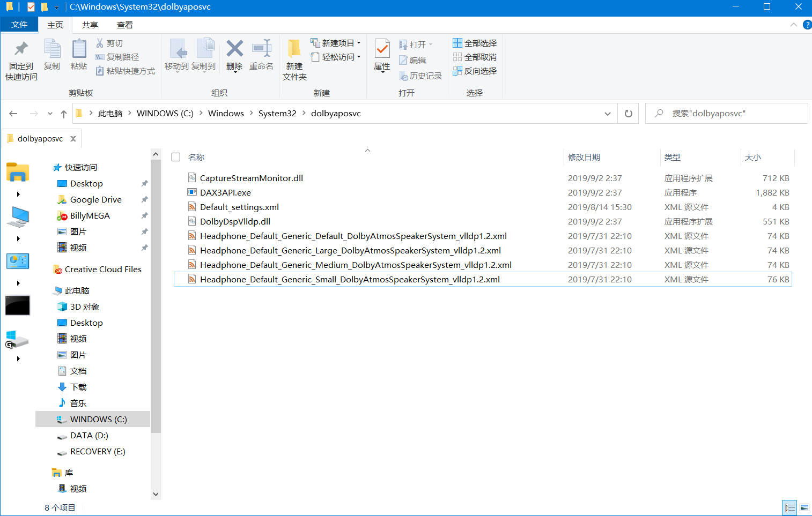
Task: Switch to Details view icon in status bar
Action: click(x=790, y=507)
